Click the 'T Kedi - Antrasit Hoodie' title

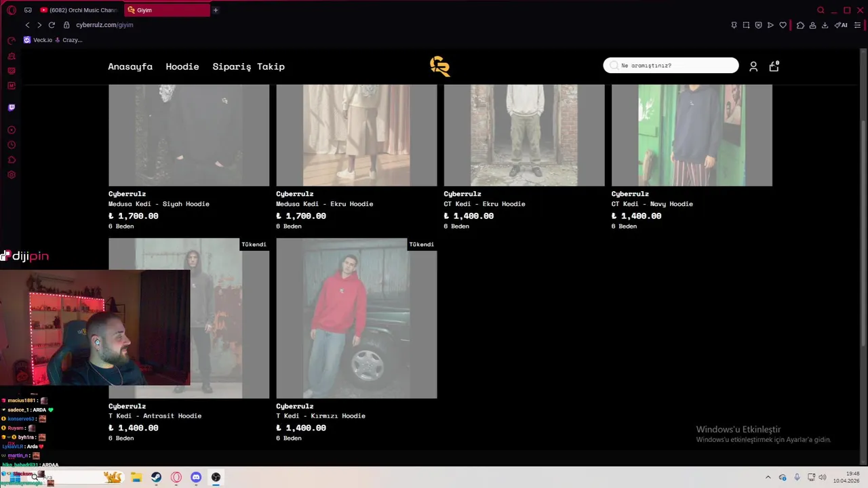click(155, 416)
